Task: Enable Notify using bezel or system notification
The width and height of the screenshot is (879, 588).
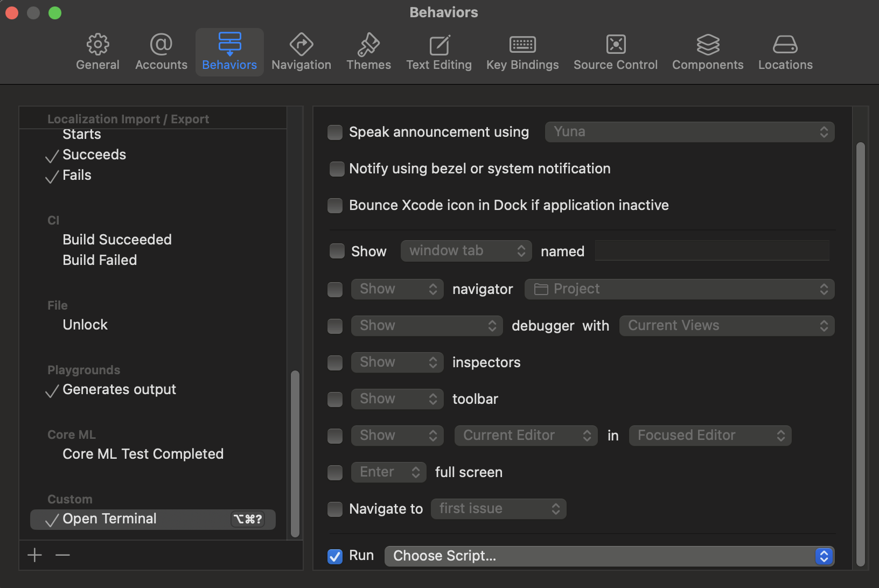Action: pos(337,169)
